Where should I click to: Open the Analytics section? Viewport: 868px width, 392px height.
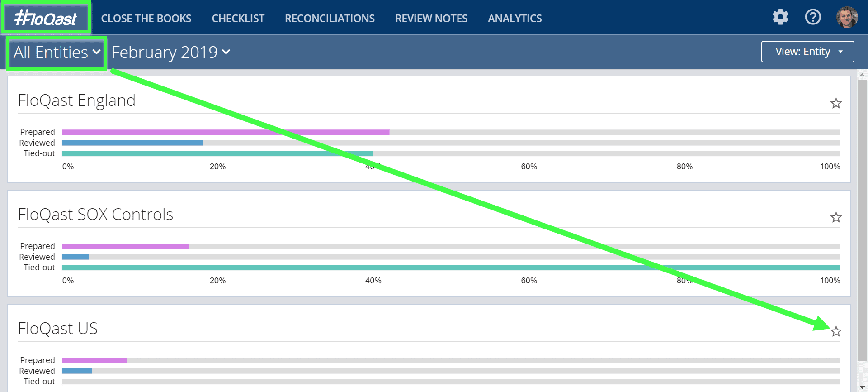[x=514, y=19]
